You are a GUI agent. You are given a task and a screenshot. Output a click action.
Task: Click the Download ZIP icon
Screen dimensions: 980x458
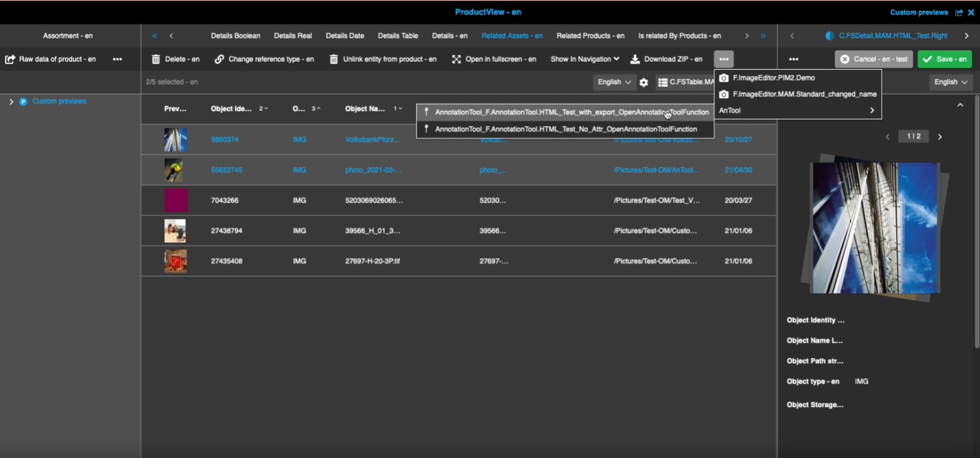(x=635, y=59)
